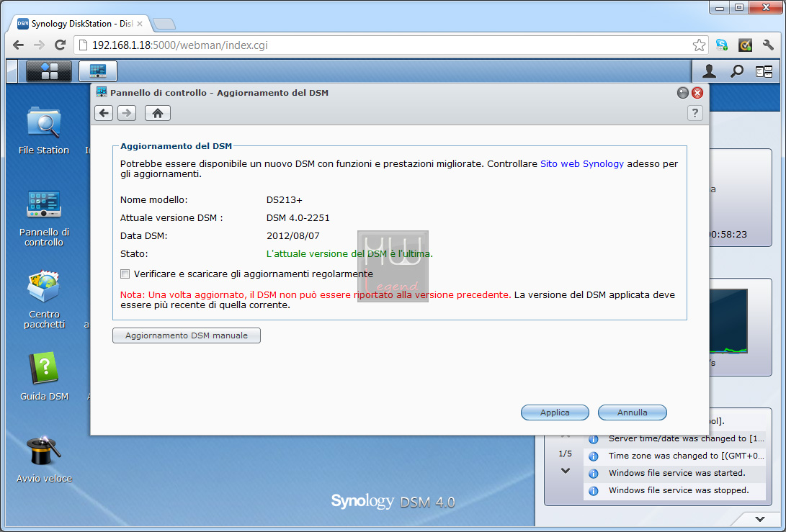
Task: Click the Annulla button
Action: click(x=632, y=412)
